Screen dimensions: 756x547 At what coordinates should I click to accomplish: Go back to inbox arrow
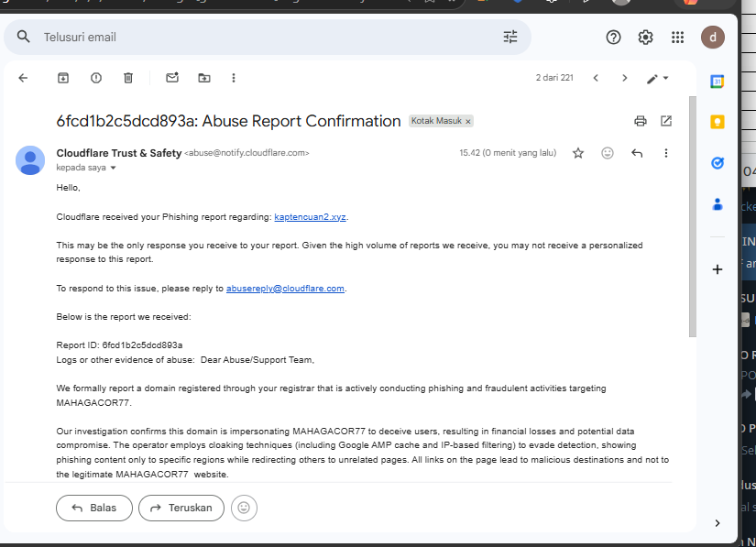(23, 78)
